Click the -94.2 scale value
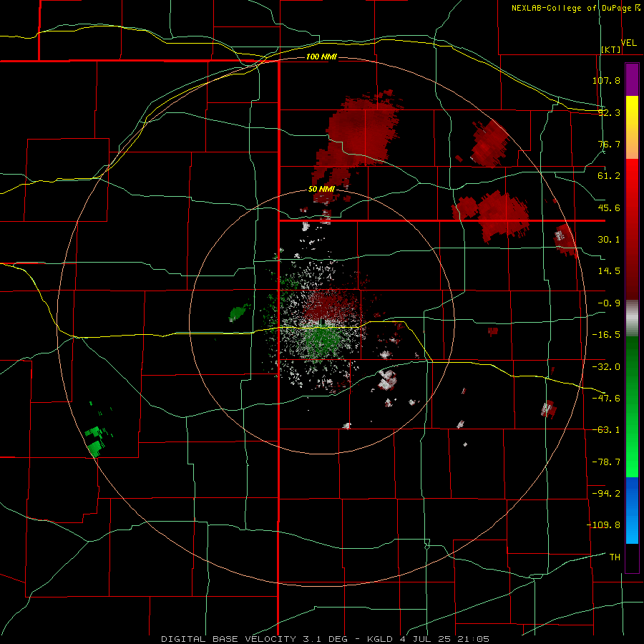The height and width of the screenshot is (644, 644). click(606, 494)
